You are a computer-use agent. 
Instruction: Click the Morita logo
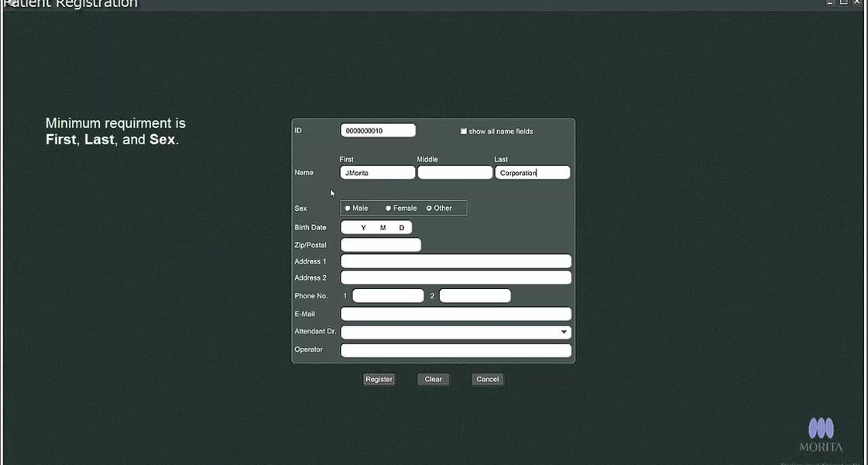[x=821, y=435]
